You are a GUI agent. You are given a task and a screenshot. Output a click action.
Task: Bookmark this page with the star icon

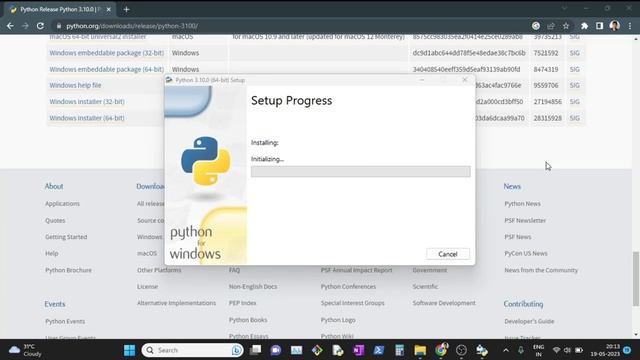[566, 26]
